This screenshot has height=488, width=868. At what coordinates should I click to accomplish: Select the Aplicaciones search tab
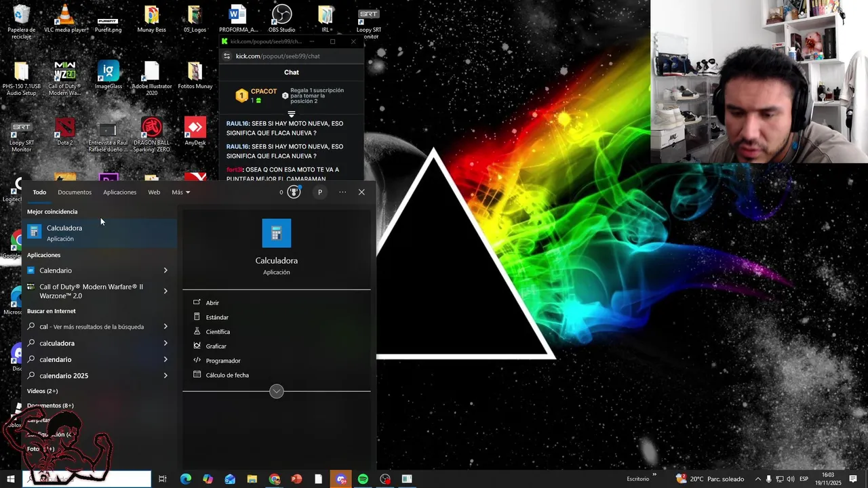[120, 192]
